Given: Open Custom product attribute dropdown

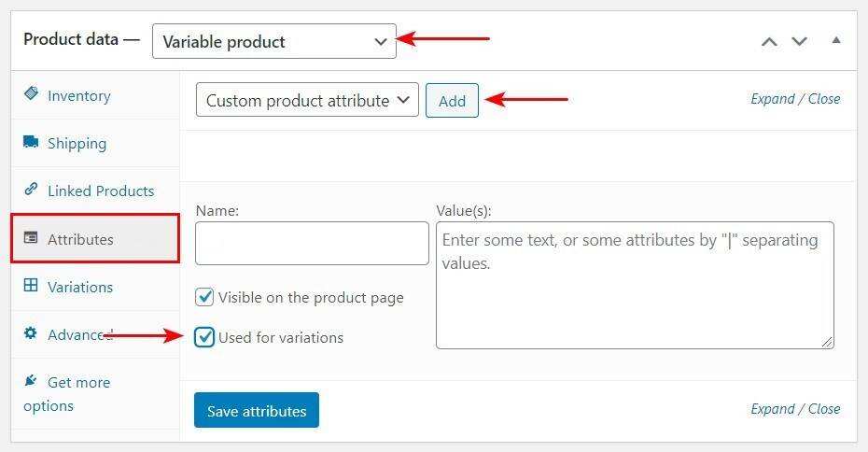Looking at the screenshot, I should click(307, 100).
